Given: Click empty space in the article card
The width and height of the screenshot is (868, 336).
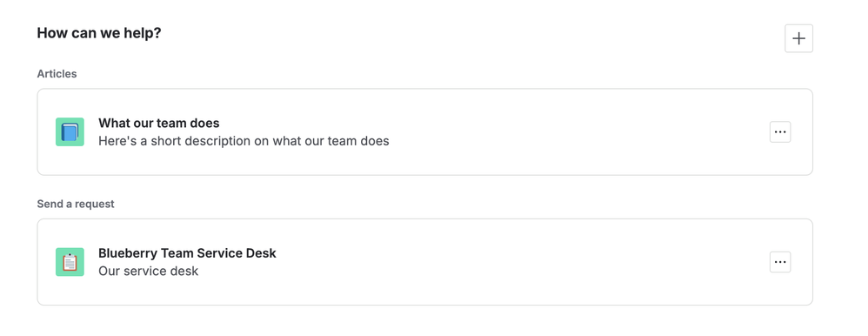Looking at the screenshot, I should click(553, 132).
